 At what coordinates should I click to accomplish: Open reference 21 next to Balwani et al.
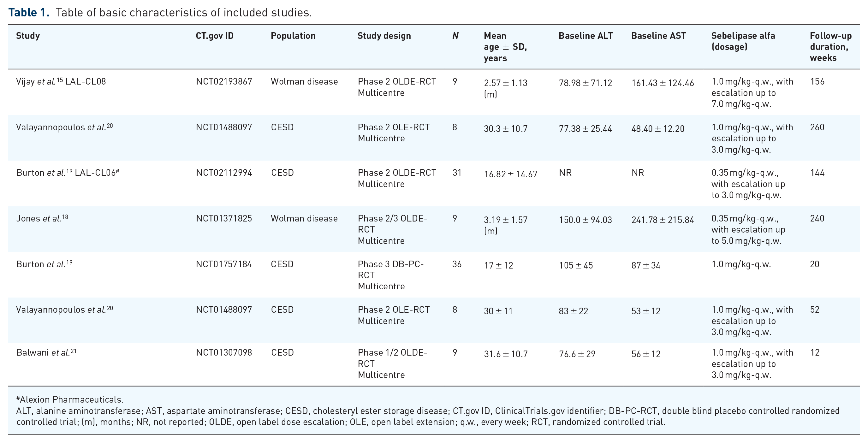(74, 351)
